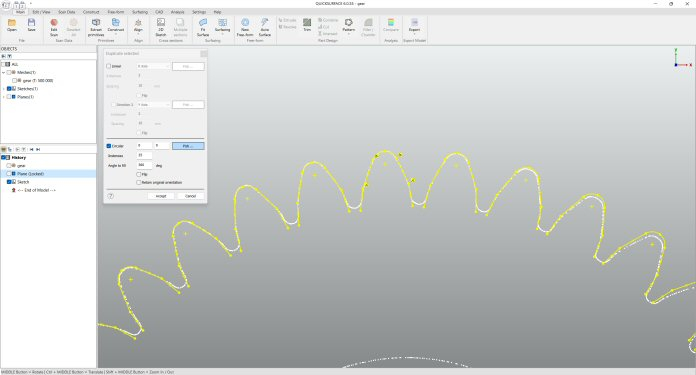Expand the Sketches(1) tree node
This screenshot has height=375, width=696.
[4, 89]
